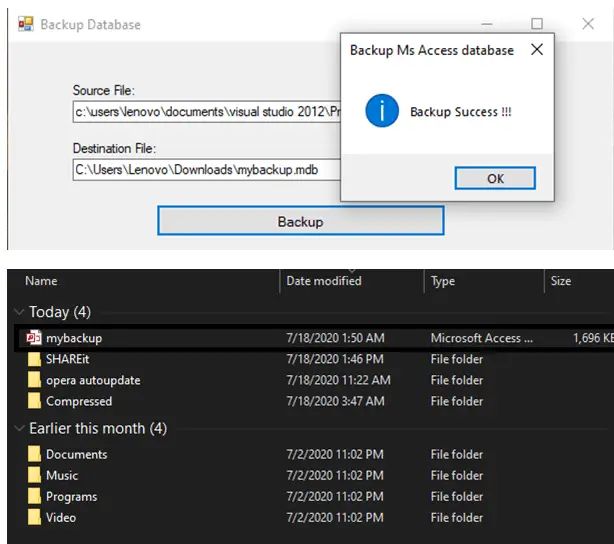Click the 7/18/2020 11:22 AM date

pos(338,380)
